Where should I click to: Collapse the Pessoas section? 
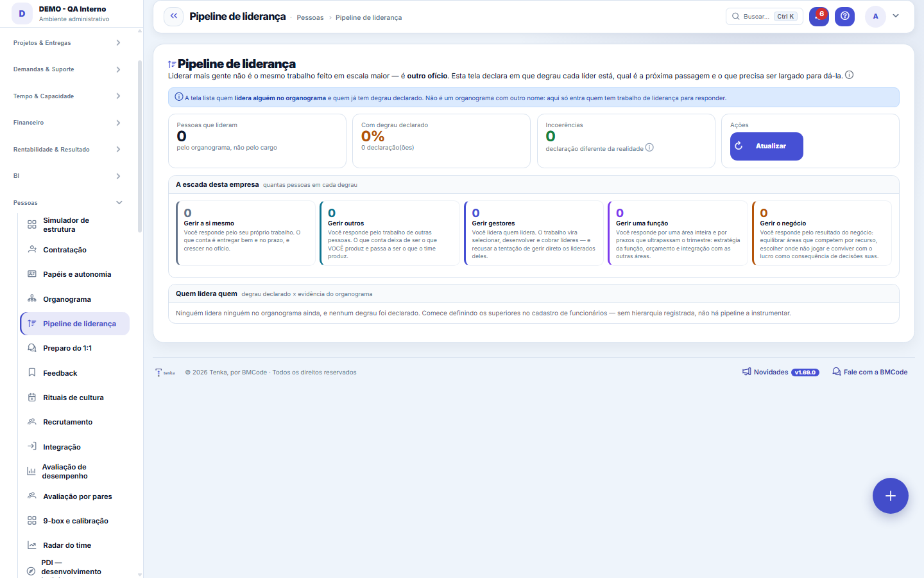pyautogui.click(x=67, y=203)
